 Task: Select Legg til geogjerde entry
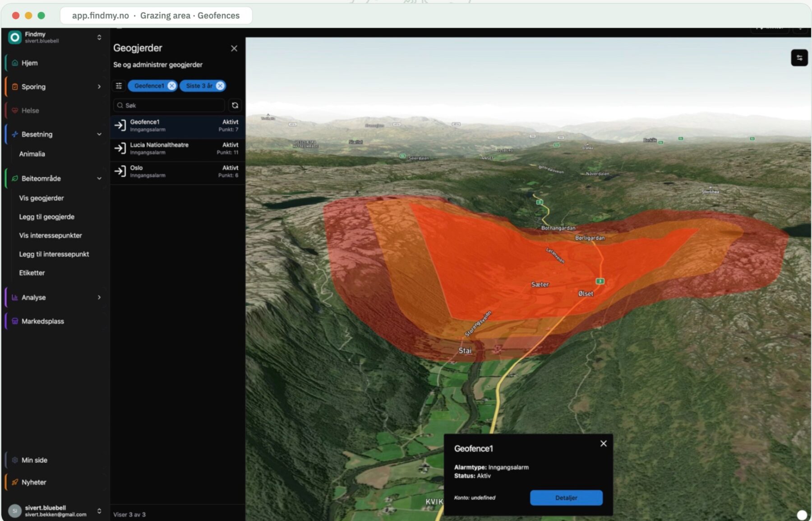tap(47, 217)
